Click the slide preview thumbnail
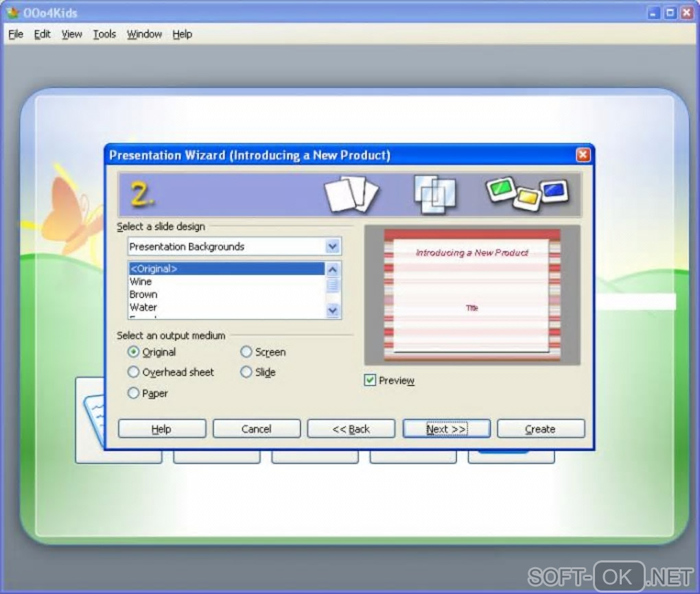 [x=472, y=295]
